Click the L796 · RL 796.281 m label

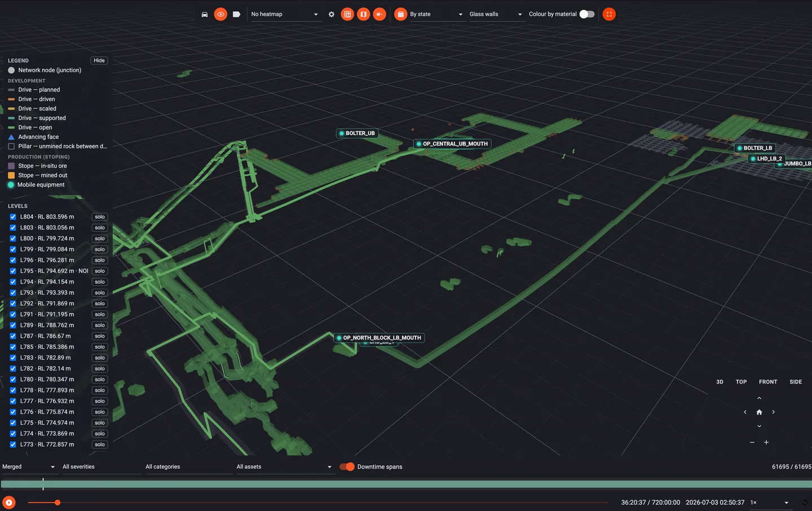[47, 260]
